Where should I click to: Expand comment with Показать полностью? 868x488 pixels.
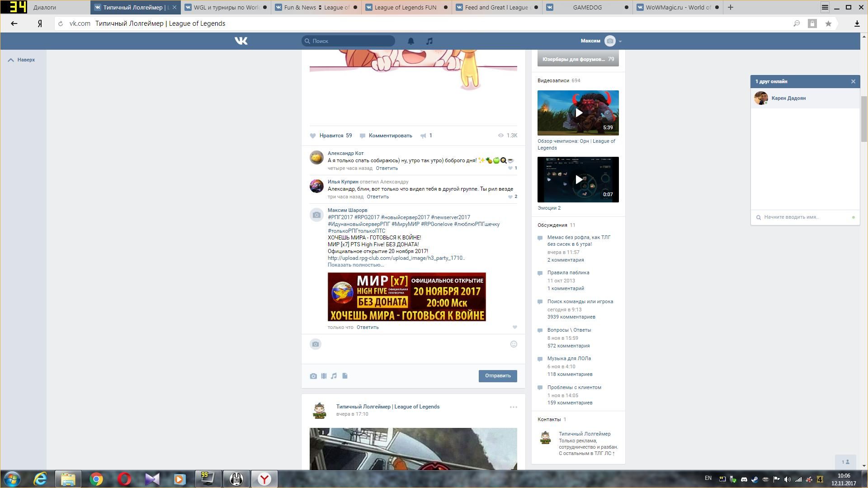point(355,265)
